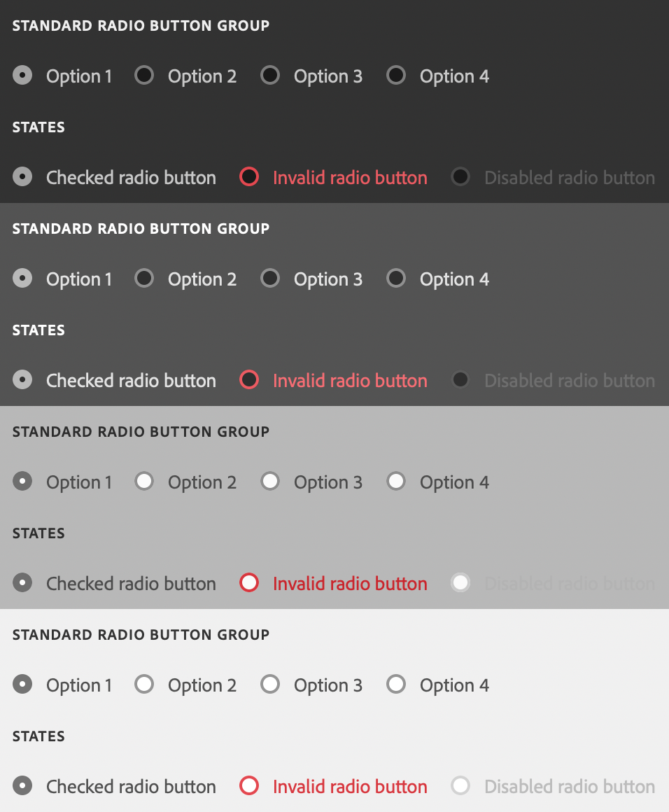
Task: Select Option 4 in the dark gray group
Action: point(396,279)
